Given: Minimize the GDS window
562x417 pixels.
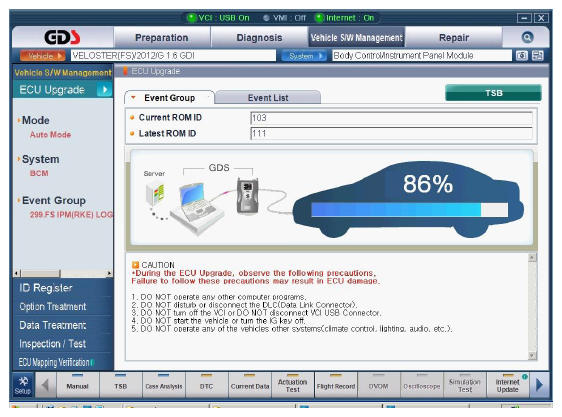Looking at the screenshot, I should 524,18.
